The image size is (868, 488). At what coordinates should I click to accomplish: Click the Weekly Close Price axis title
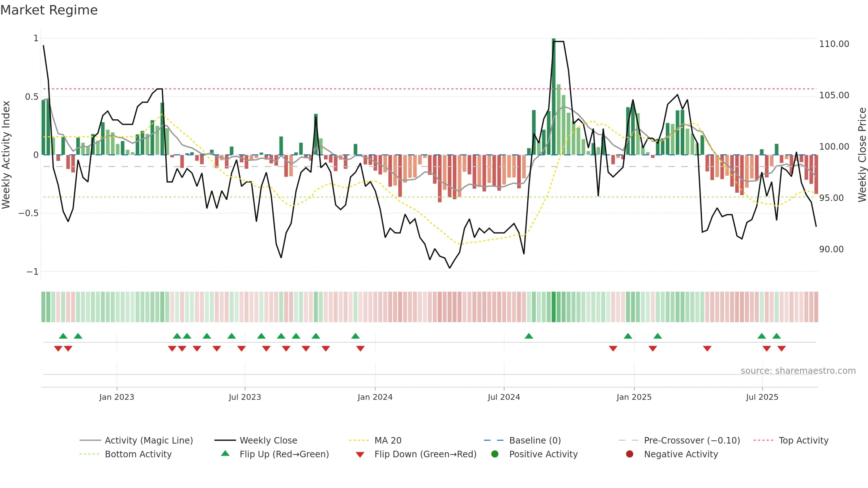tap(862, 155)
